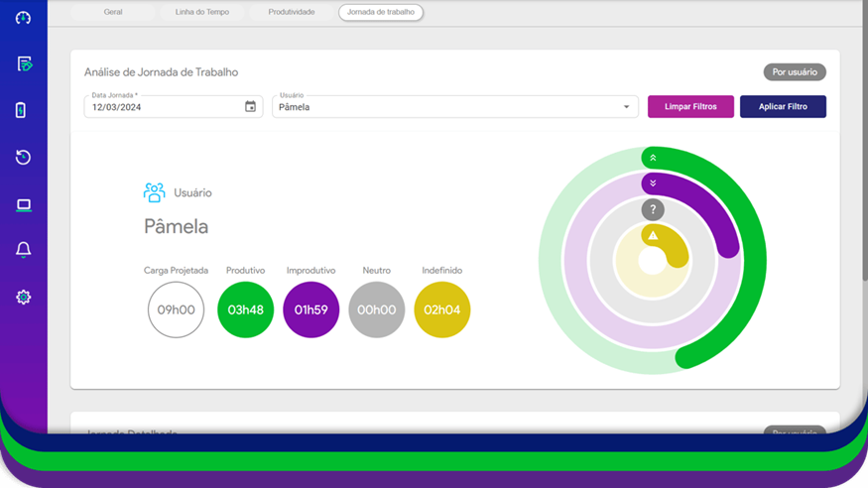Click the question mark marker on chart
The image size is (868, 488).
point(652,209)
